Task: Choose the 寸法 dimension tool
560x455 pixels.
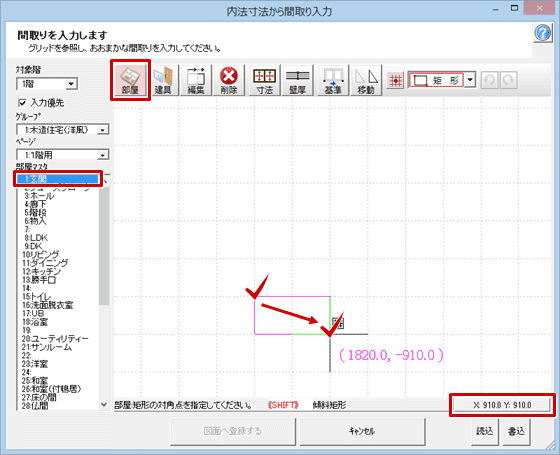Action: tap(265, 80)
